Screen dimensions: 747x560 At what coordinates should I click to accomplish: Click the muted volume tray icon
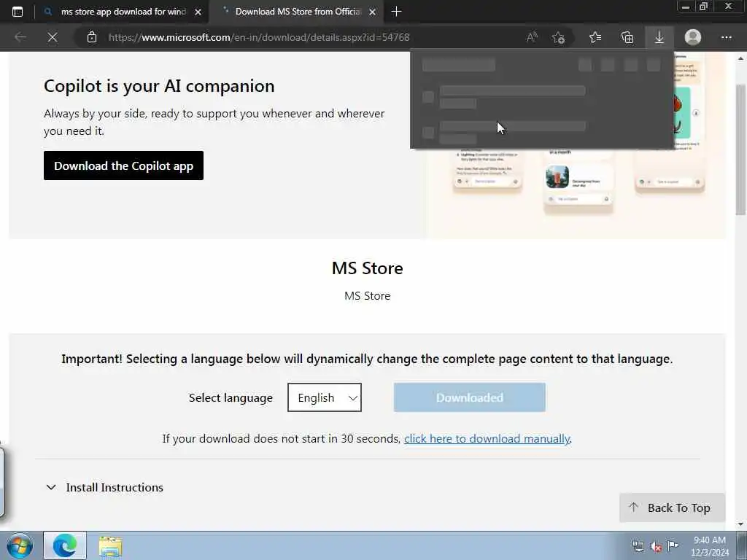[656, 546]
